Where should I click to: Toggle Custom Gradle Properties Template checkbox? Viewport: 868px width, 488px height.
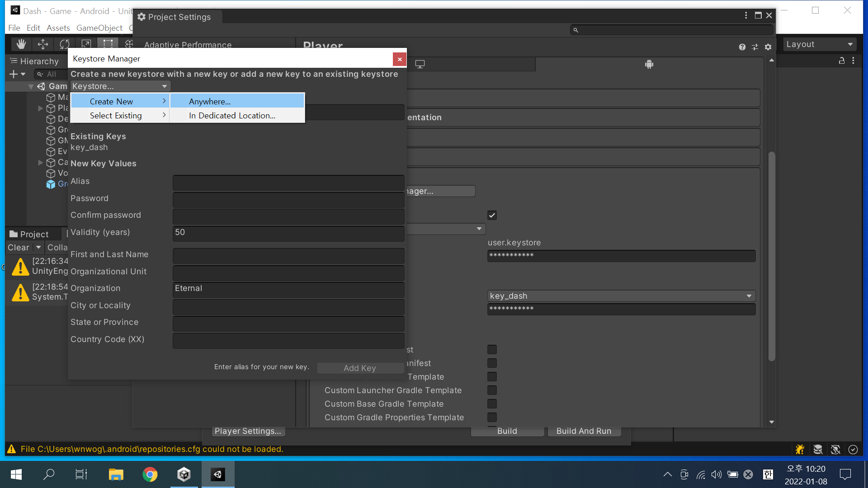coord(492,417)
